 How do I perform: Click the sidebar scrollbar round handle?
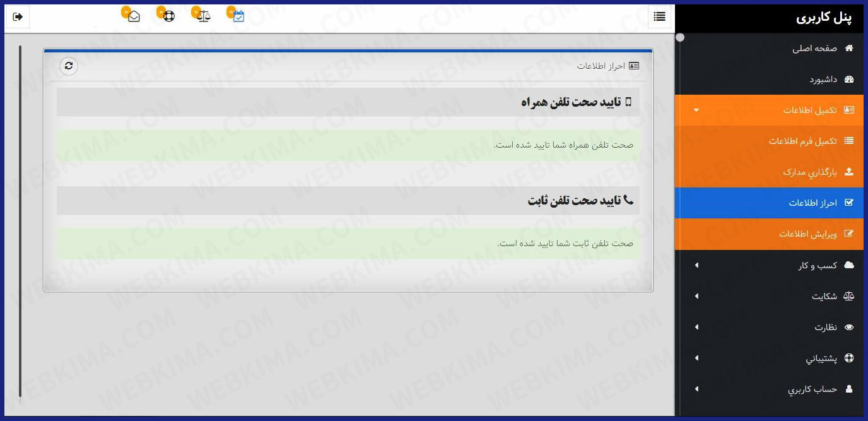680,37
